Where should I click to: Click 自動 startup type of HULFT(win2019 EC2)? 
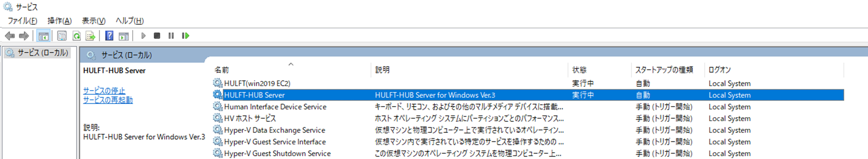coord(643,83)
